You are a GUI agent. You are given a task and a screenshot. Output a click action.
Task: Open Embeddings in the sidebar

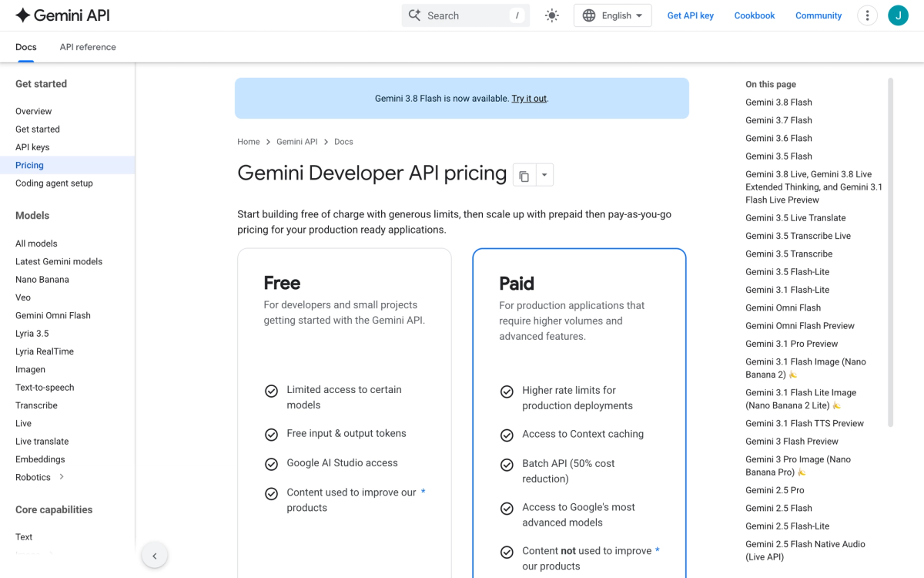(40, 459)
